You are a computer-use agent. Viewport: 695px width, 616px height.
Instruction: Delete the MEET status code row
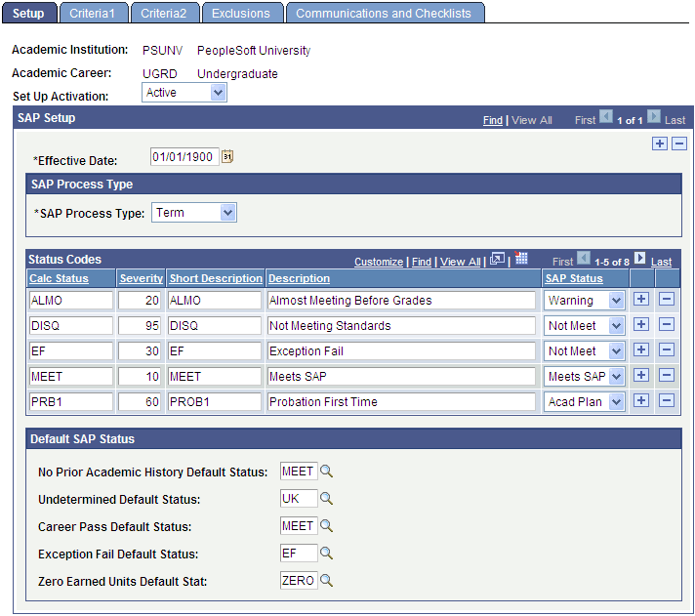click(x=667, y=376)
